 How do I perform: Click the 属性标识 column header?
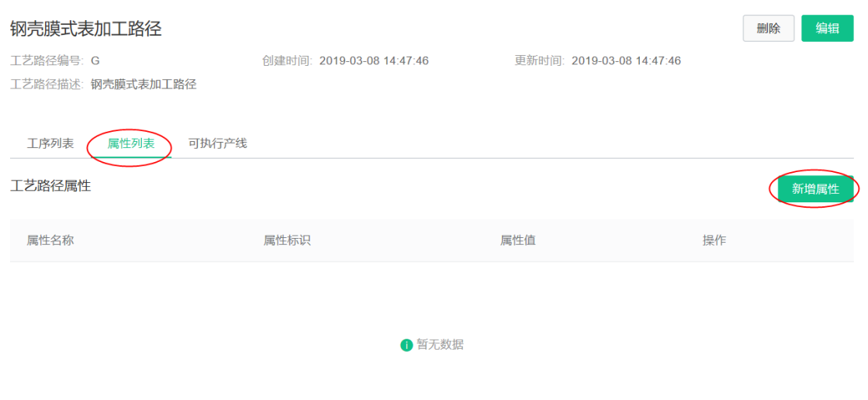click(287, 240)
